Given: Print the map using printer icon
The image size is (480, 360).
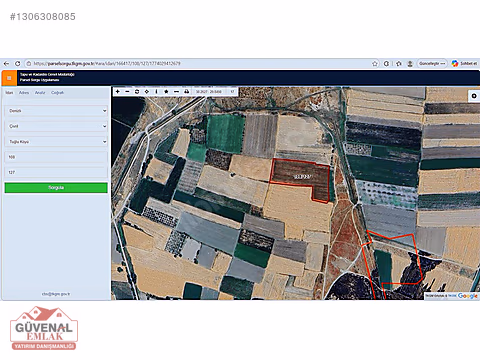Looking at the screenshot, I should tap(186, 91).
